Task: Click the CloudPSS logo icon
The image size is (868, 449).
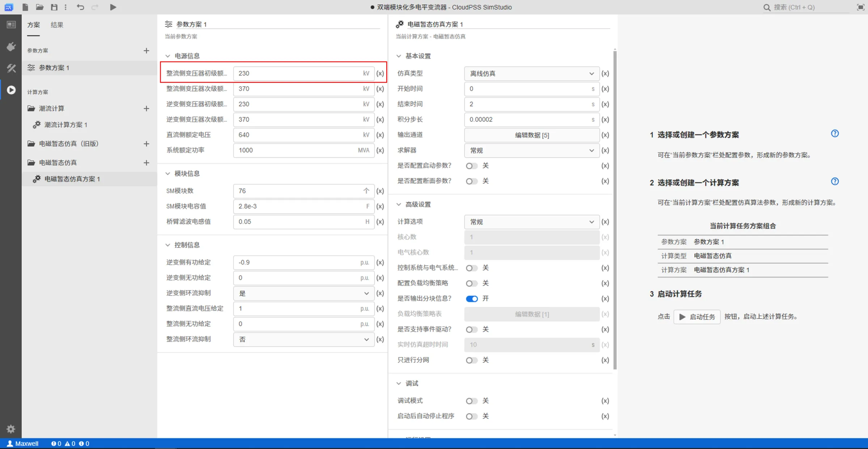Action: coord(9,7)
